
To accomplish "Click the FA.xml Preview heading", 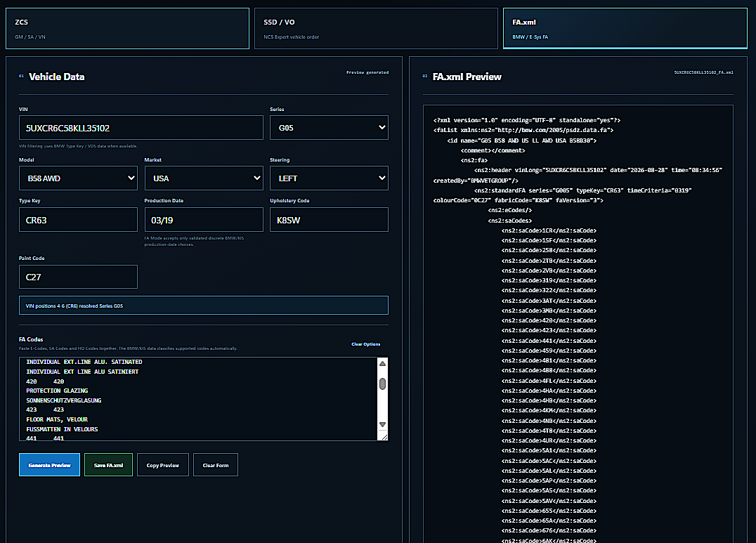I will (467, 77).
